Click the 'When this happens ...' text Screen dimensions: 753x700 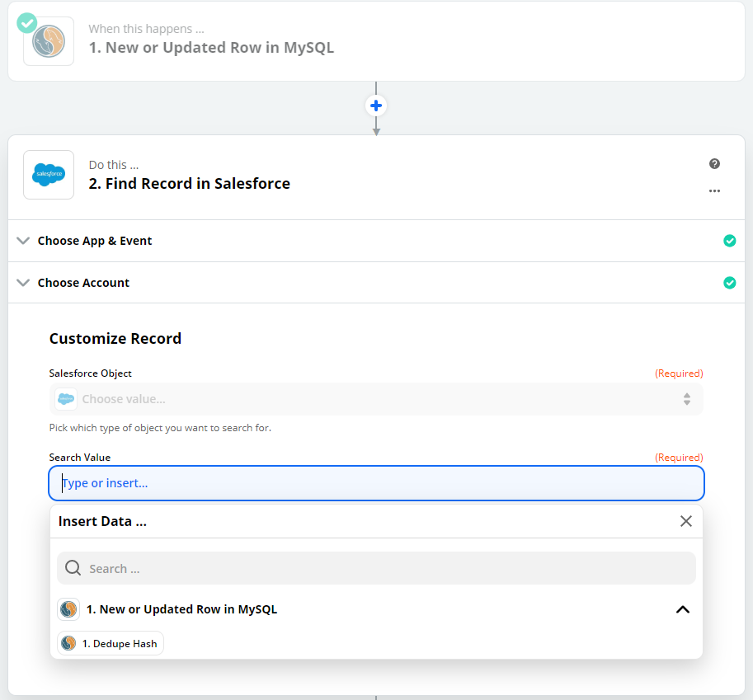[x=147, y=29]
